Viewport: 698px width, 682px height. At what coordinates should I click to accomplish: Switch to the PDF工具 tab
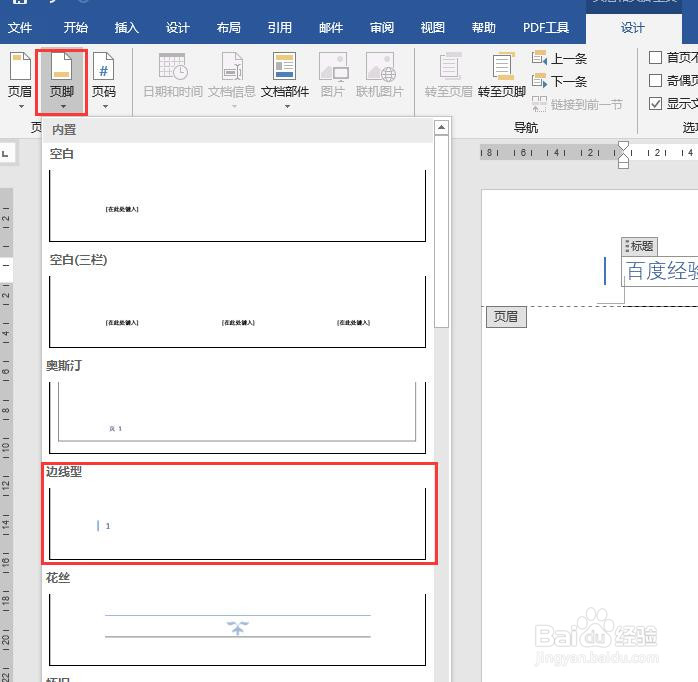[546, 28]
